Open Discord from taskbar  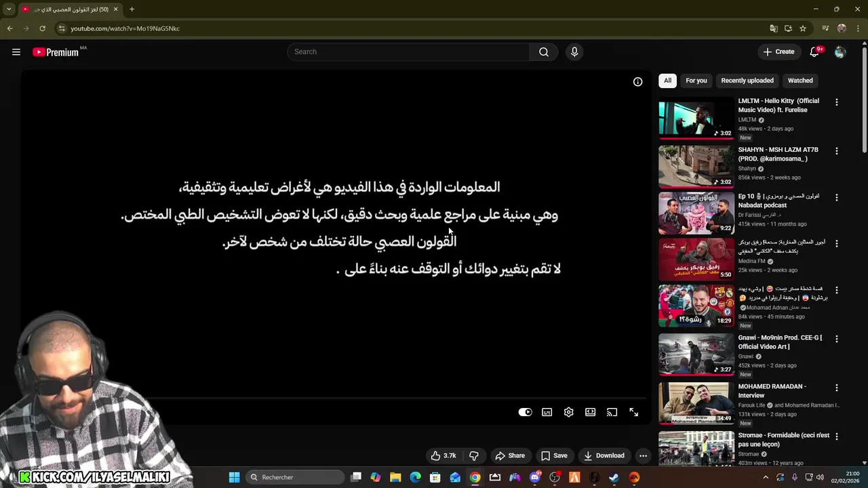[535, 477]
